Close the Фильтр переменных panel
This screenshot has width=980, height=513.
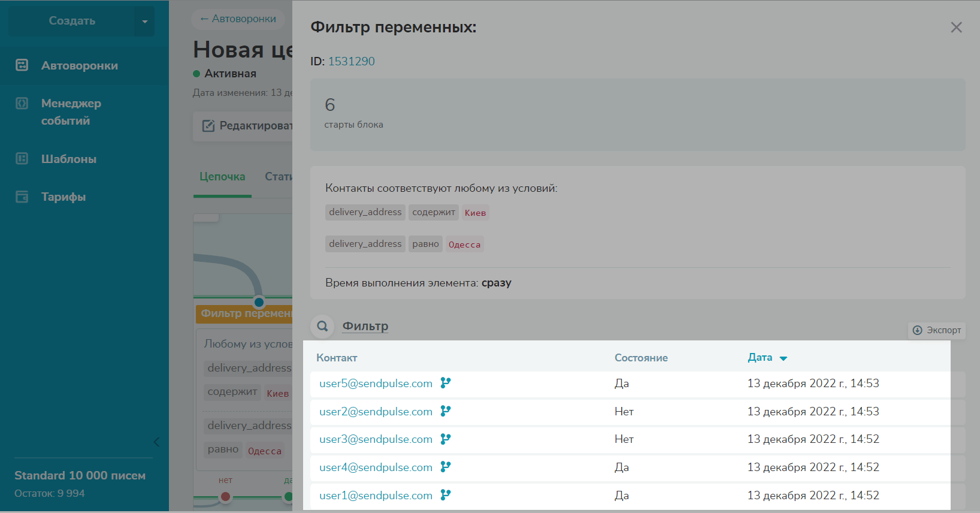pyautogui.click(x=956, y=28)
